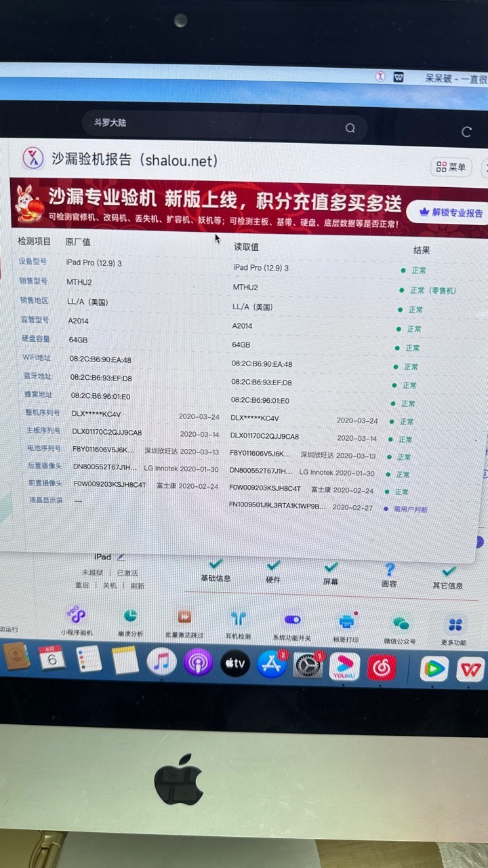
Task: Open the 标签打印 label printing tool
Action: 347,620
